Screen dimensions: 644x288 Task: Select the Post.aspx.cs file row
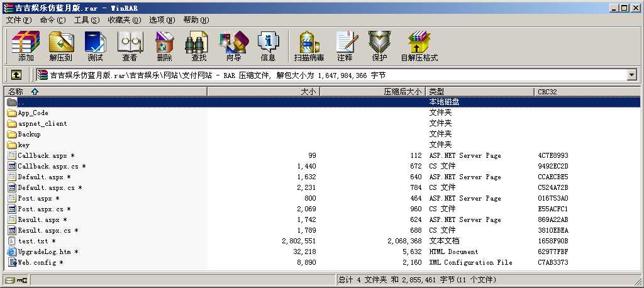(x=323, y=209)
